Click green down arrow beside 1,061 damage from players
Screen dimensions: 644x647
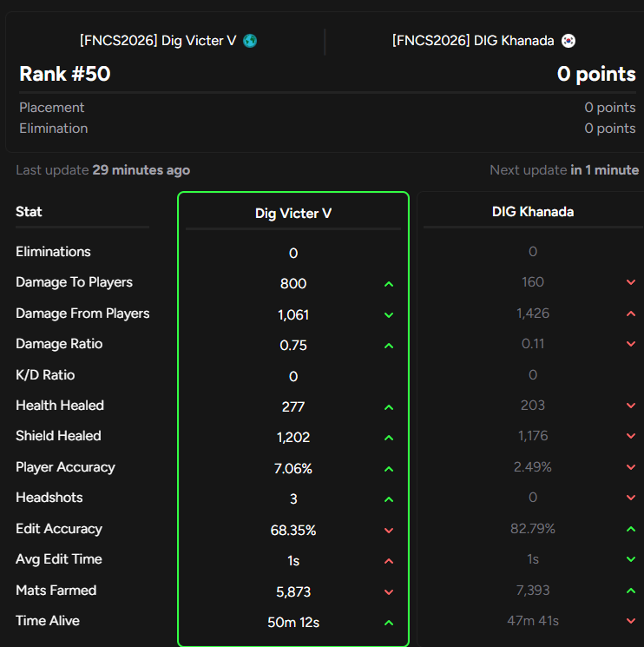(389, 315)
